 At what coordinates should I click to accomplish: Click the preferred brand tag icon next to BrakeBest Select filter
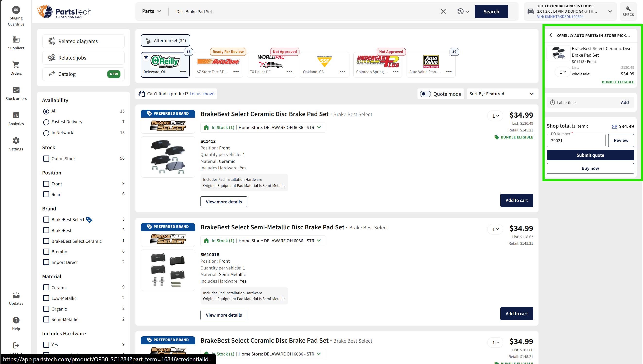tap(89, 220)
